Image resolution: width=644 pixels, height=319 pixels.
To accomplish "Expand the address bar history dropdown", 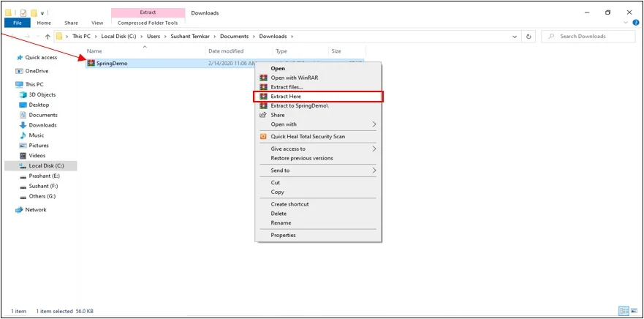I will pyautogui.click(x=515, y=36).
